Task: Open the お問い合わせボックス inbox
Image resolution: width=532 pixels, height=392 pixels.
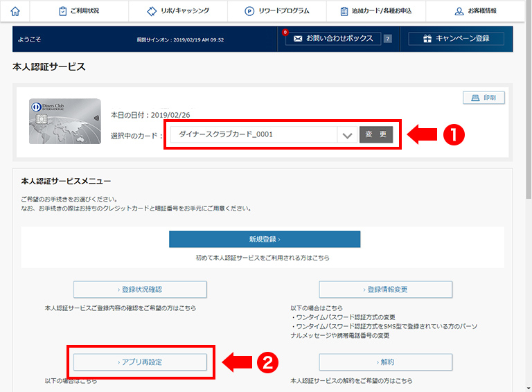Action: 333,39
